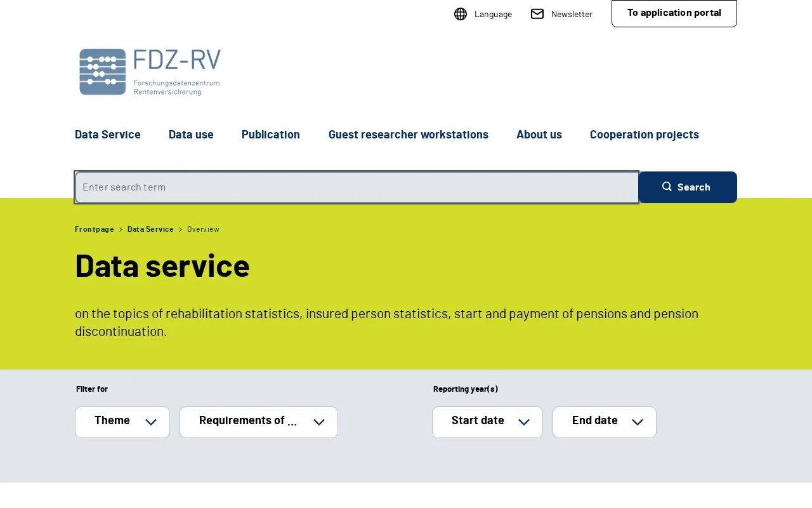The image size is (812, 508).
Task: Expand the Requirements of filter dropdown
Action: point(259,422)
